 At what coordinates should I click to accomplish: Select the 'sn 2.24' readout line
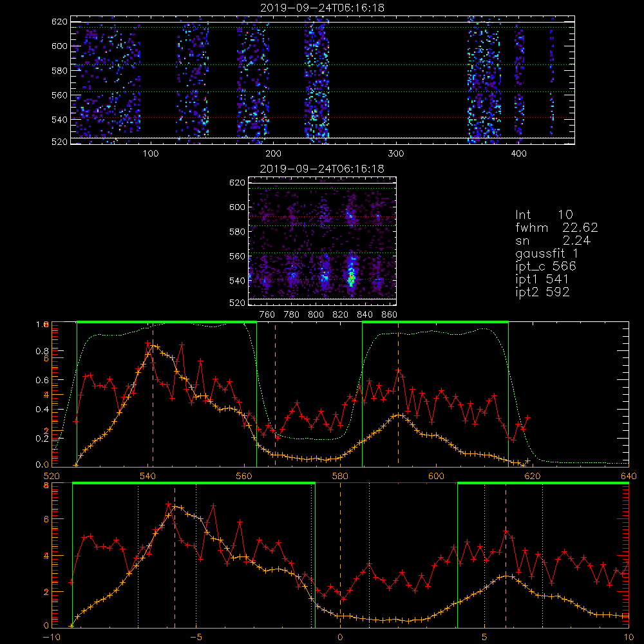[553, 240]
